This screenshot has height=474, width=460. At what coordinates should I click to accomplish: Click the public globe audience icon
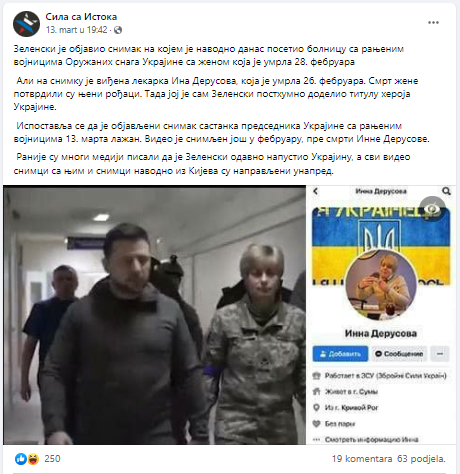pos(118,30)
